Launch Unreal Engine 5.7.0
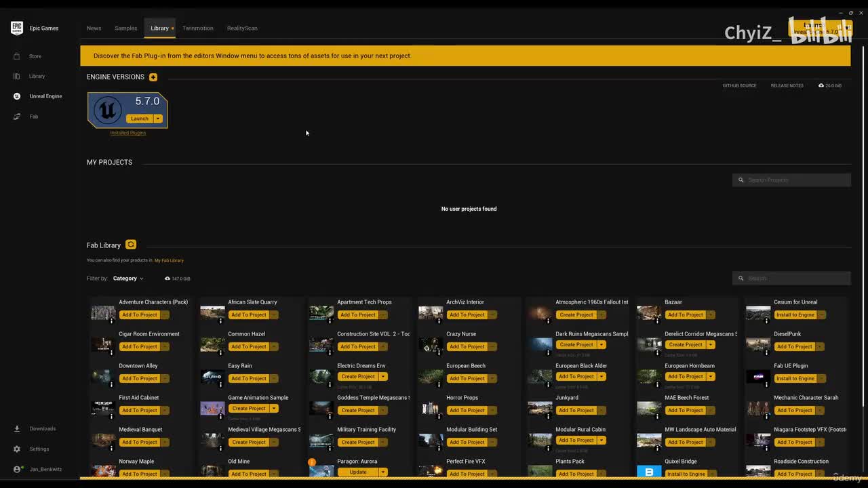The height and width of the screenshot is (488, 868). [140, 119]
